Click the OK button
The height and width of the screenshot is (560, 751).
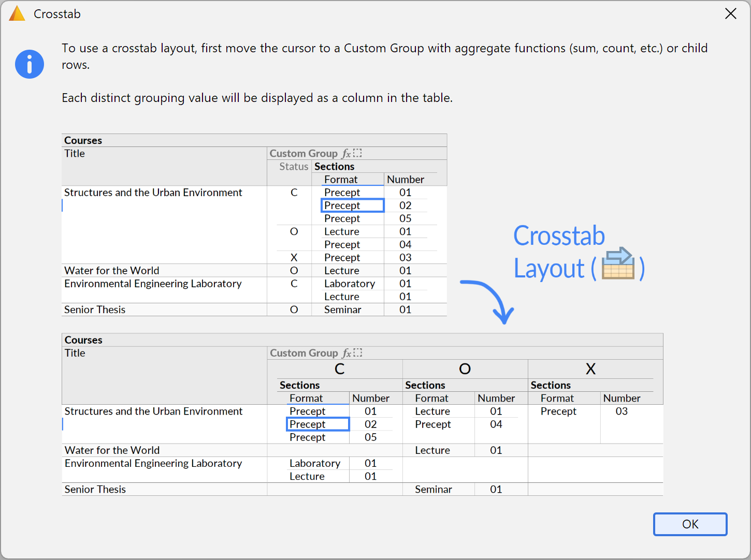click(690, 524)
